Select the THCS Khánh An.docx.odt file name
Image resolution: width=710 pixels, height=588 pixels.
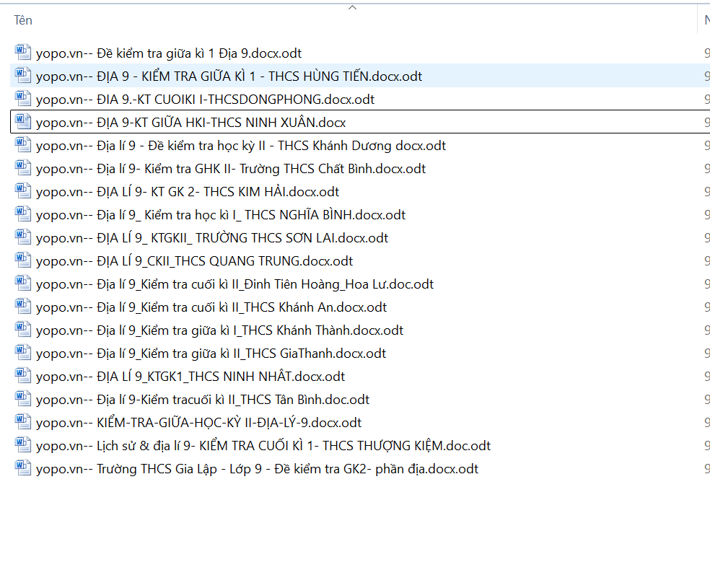pos(211,307)
